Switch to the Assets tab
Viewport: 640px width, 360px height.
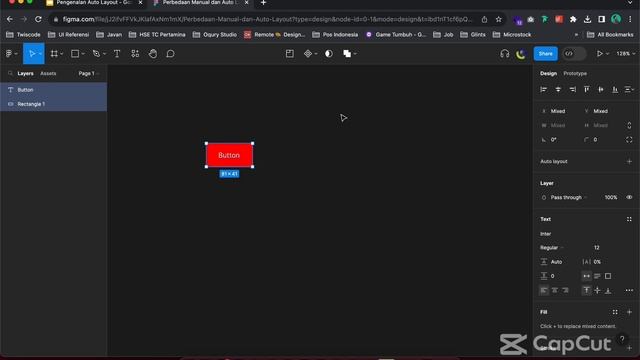pos(48,73)
